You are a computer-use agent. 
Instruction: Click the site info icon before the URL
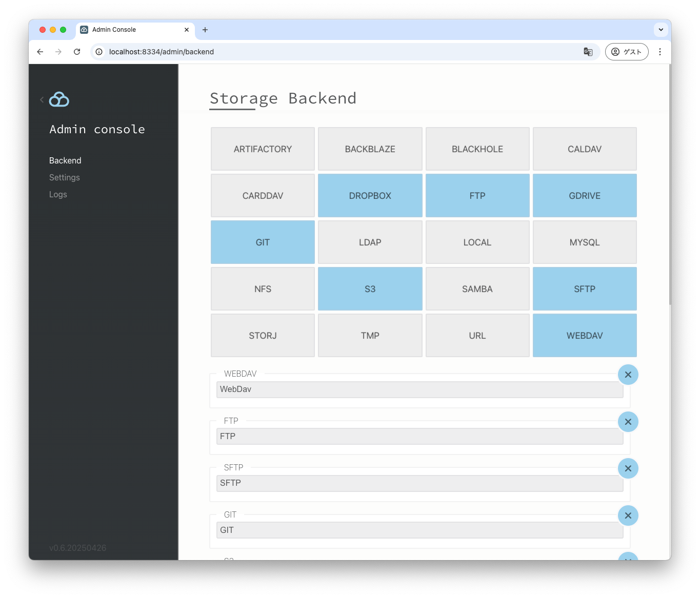pyautogui.click(x=98, y=52)
